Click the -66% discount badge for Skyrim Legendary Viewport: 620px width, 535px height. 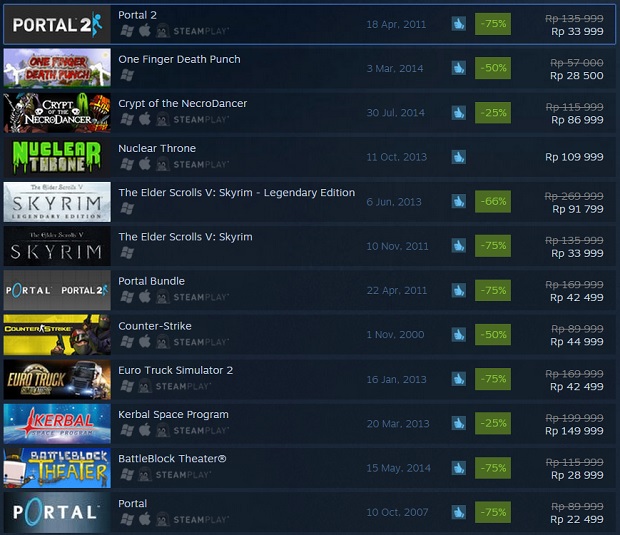click(493, 201)
